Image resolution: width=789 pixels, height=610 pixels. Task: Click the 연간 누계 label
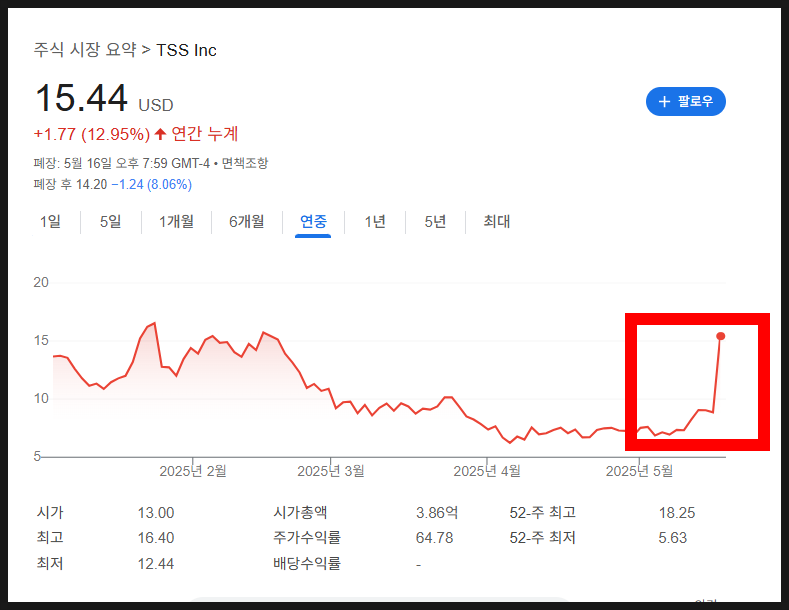pyautogui.click(x=204, y=134)
